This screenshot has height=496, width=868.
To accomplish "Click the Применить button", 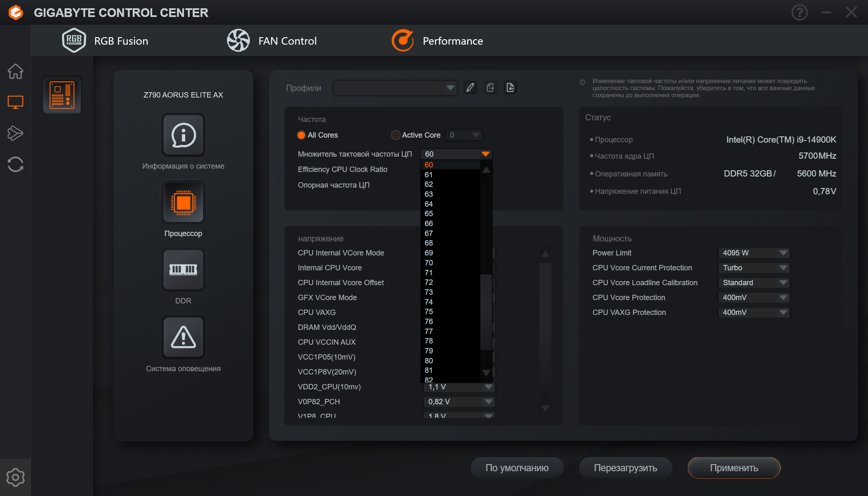I will [x=734, y=468].
